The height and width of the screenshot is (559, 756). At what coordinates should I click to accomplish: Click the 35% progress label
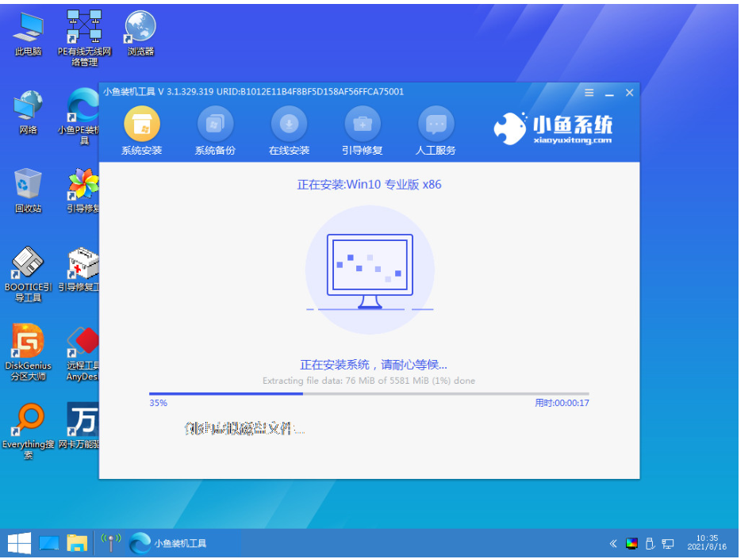(158, 403)
